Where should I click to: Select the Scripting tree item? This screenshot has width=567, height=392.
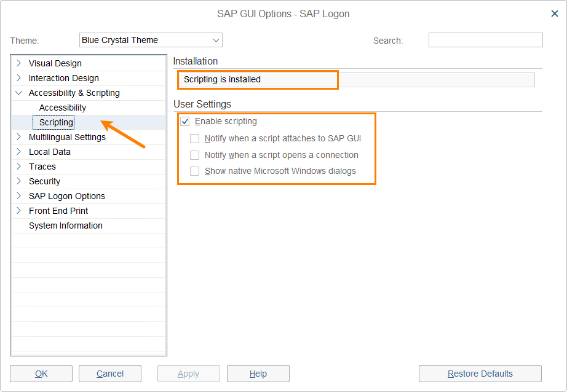[54, 122]
